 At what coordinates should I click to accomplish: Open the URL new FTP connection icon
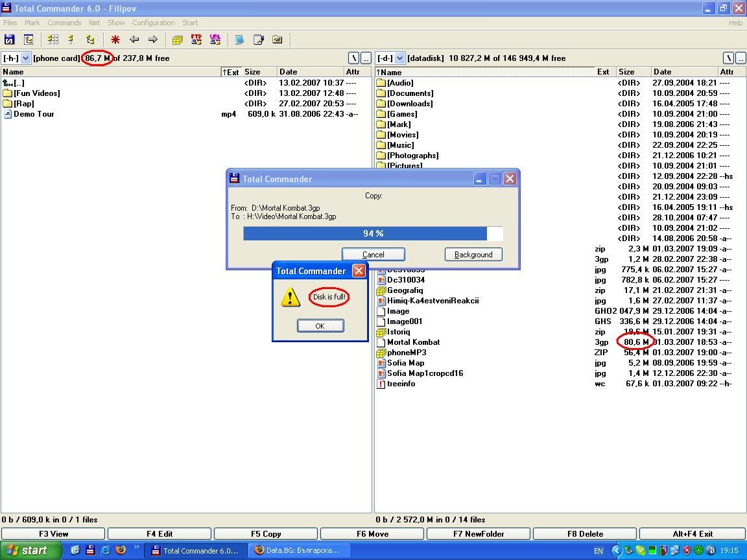click(x=215, y=40)
